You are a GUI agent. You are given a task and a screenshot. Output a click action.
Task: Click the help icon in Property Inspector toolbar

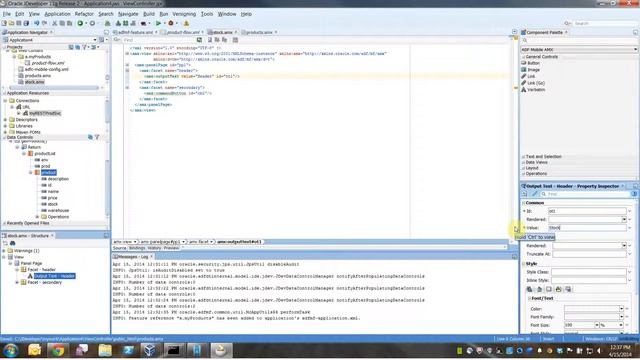pyautogui.click(x=634, y=194)
